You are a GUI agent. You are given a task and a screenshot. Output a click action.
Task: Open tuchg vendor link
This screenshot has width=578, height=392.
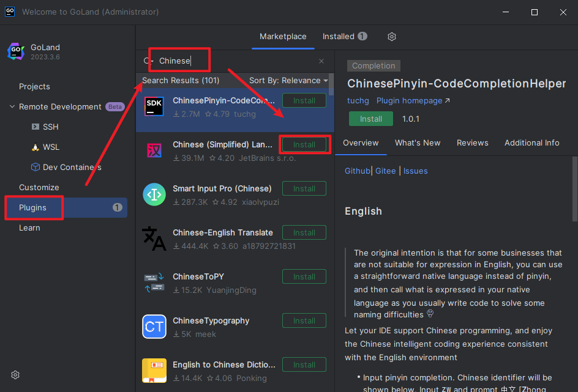pos(358,101)
